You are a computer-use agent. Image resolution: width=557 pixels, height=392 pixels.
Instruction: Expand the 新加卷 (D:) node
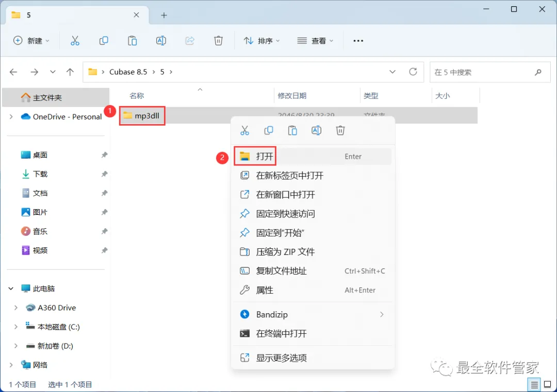click(x=16, y=346)
